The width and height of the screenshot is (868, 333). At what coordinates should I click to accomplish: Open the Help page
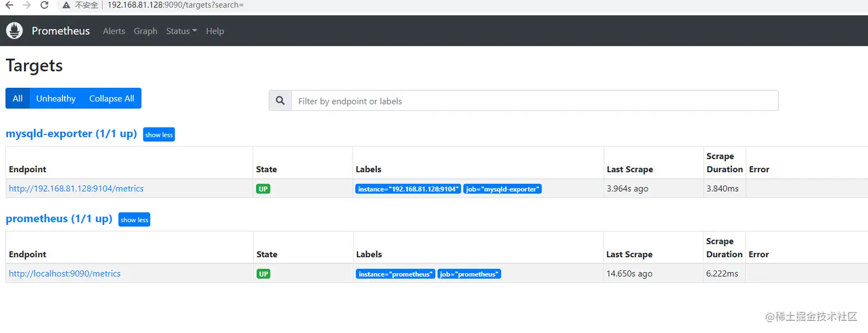[x=215, y=31]
